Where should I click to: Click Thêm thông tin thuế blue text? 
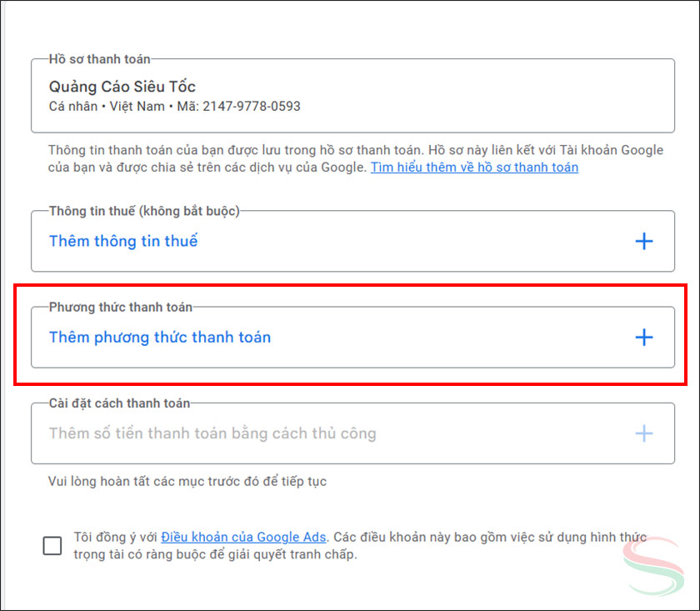[x=122, y=241]
